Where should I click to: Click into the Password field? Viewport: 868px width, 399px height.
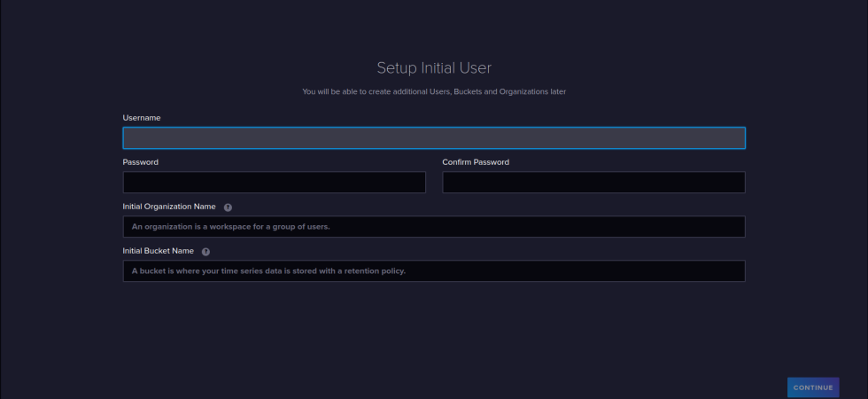point(274,183)
